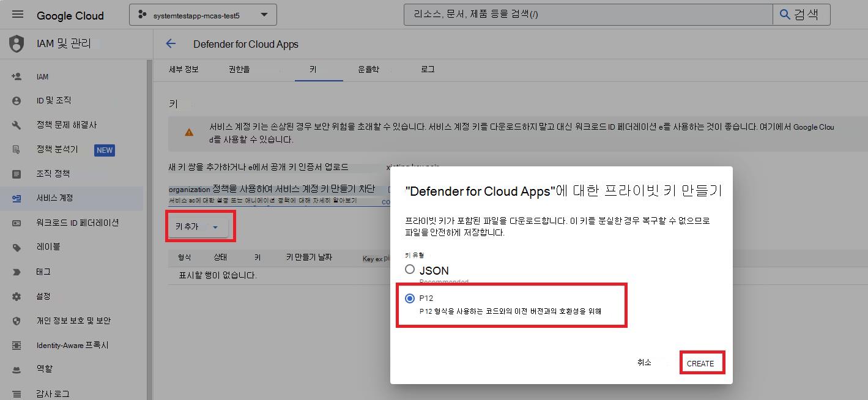Click the IAM add-person icon
Viewport: 868px width, 400px height.
tap(17, 76)
